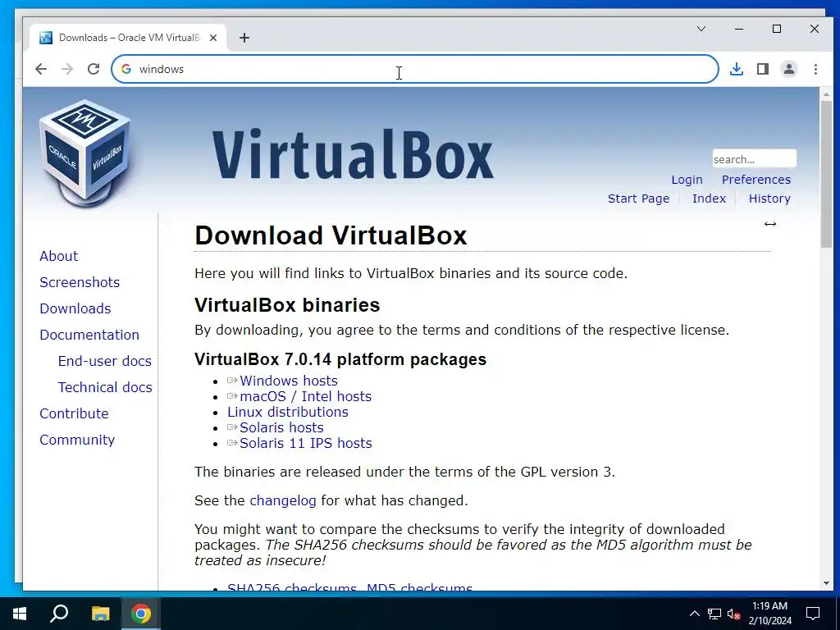Open a new tab with plus button

(244, 38)
